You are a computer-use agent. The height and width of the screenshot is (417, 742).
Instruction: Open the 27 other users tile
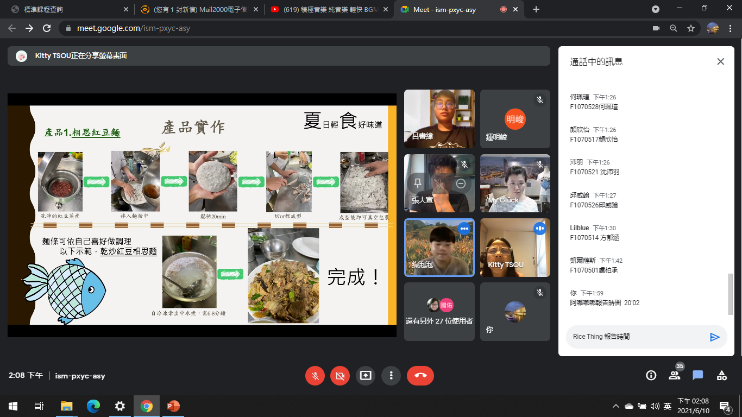pos(439,311)
